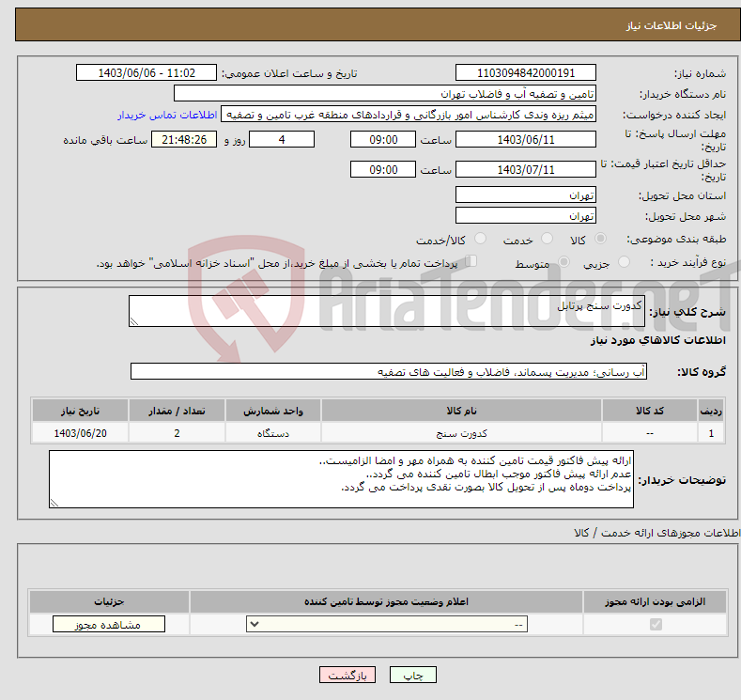Screen dimensions: 741x700
Task: Click the مشاهده مجوز button
Action: pyautogui.click(x=109, y=625)
